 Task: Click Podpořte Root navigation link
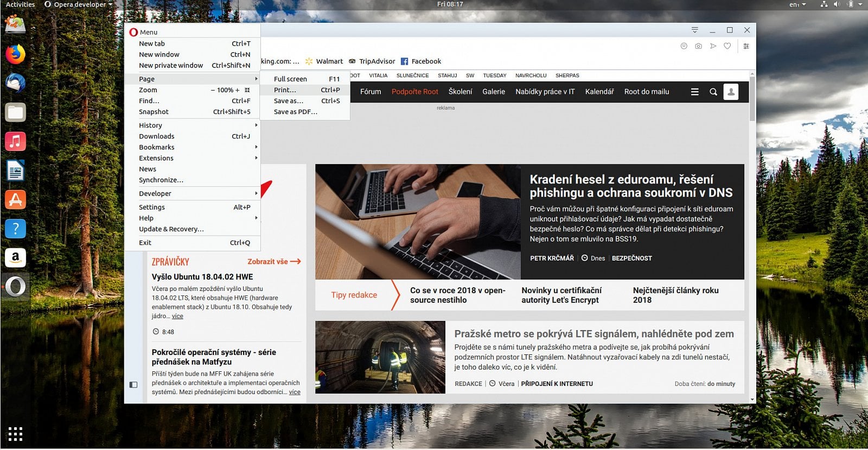coord(415,92)
